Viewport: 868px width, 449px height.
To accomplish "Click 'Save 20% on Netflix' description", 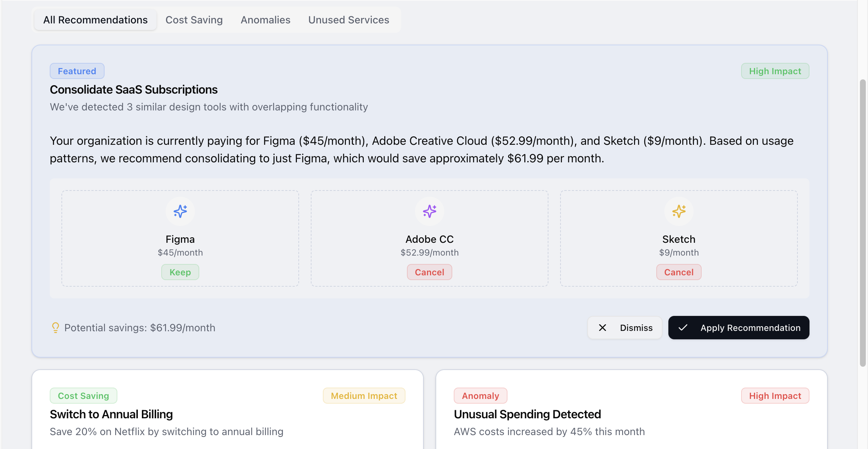I will [167, 431].
